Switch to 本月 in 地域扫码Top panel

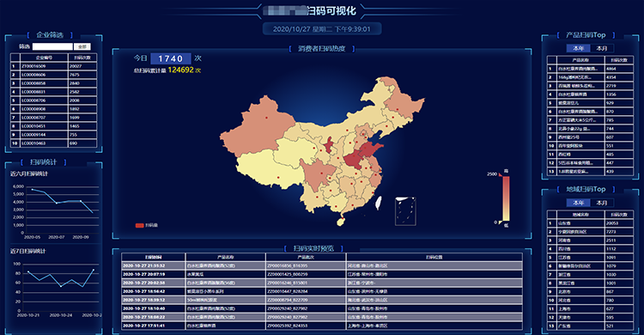point(602,203)
